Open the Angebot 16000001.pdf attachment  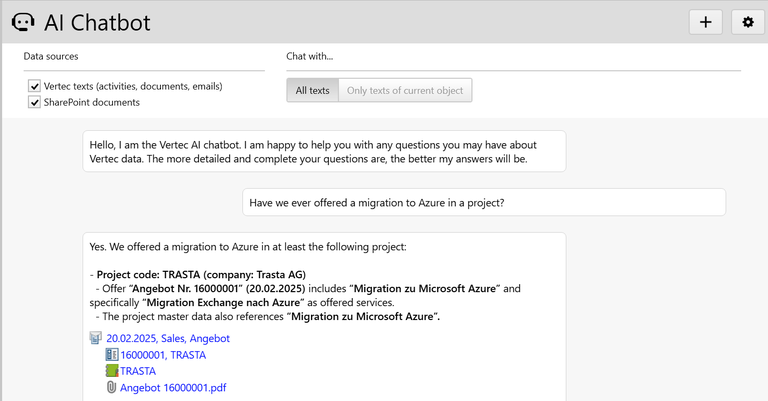pyautogui.click(x=173, y=388)
